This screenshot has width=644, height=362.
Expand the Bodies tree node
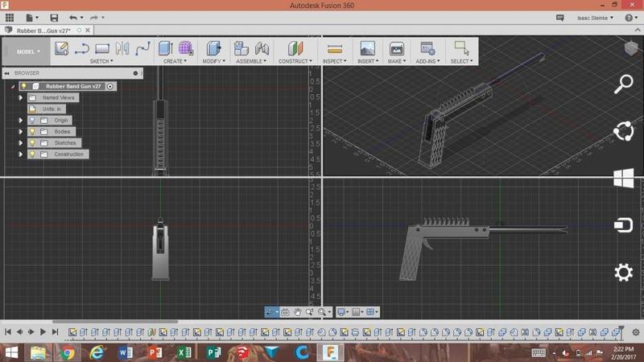(21, 132)
